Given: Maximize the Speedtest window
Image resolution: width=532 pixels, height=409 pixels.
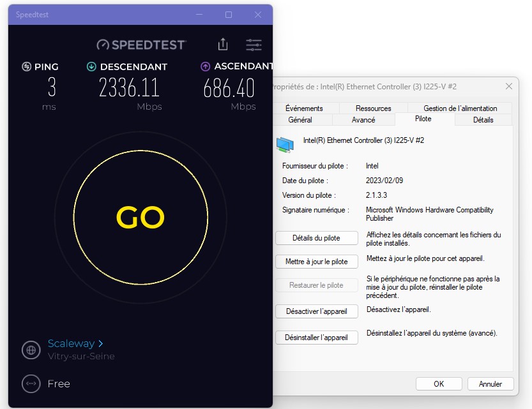Looking at the screenshot, I should coord(229,15).
